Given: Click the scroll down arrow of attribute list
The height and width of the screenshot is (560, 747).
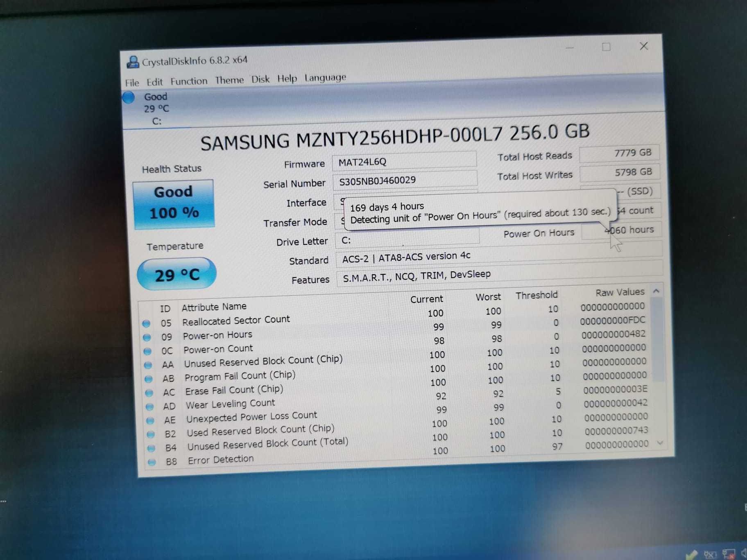Looking at the screenshot, I should point(660,443).
